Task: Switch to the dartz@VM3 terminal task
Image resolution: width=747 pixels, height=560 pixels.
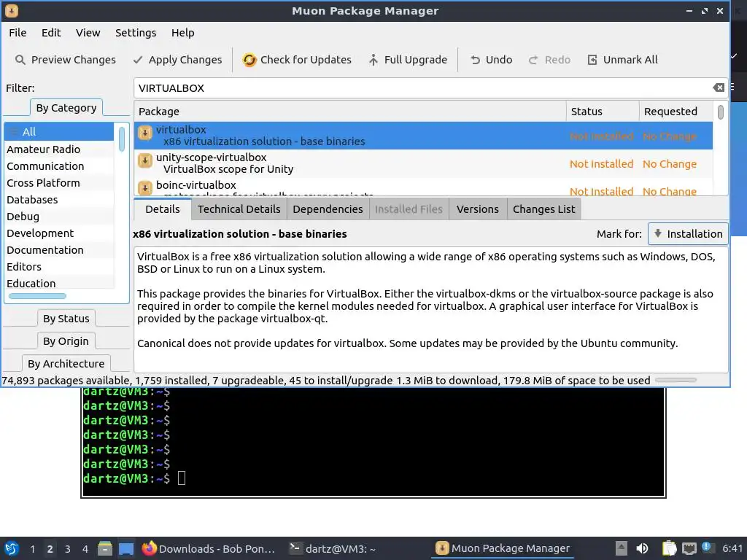Action: tap(333, 548)
